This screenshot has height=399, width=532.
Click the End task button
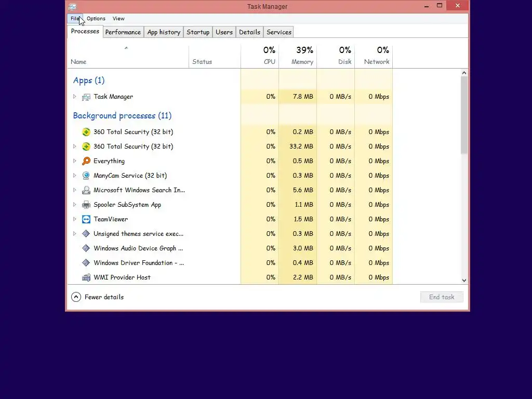442,297
